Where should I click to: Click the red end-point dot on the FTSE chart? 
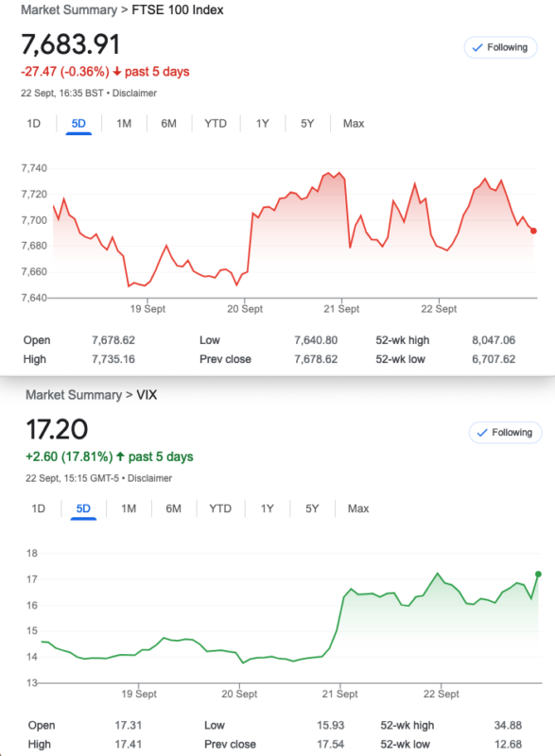click(533, 231)
